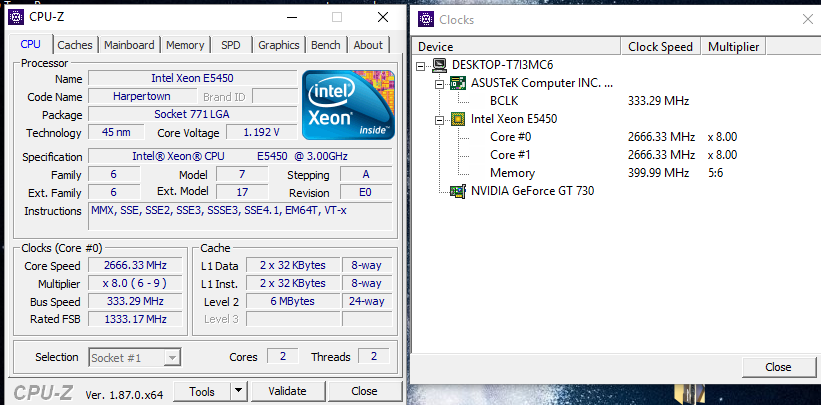Click the Ver. 1.87.0.x64 version text
The image size is (821, 405).
click(x=124, y=393)
